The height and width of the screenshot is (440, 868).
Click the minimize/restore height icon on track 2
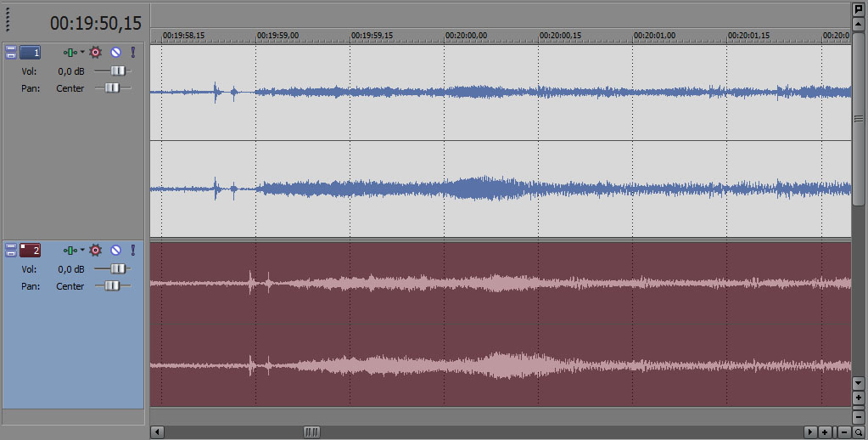pos(10,251)
